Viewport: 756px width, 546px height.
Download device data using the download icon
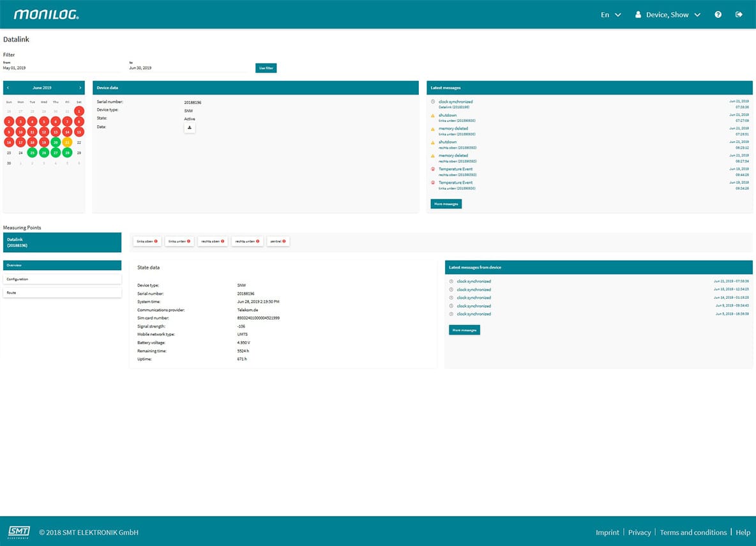click(190, 128)
